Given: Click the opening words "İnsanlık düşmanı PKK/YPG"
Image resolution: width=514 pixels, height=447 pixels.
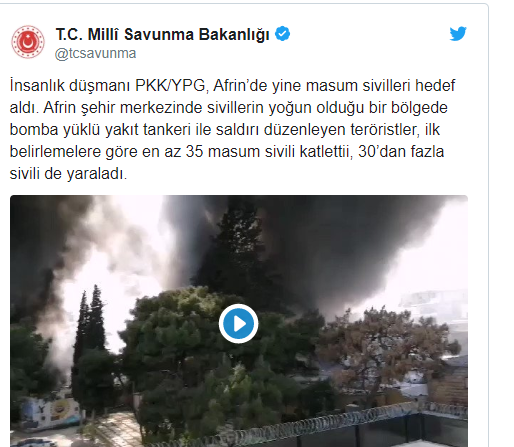Looking at the screenshot, I should click(x=107, y=86).
